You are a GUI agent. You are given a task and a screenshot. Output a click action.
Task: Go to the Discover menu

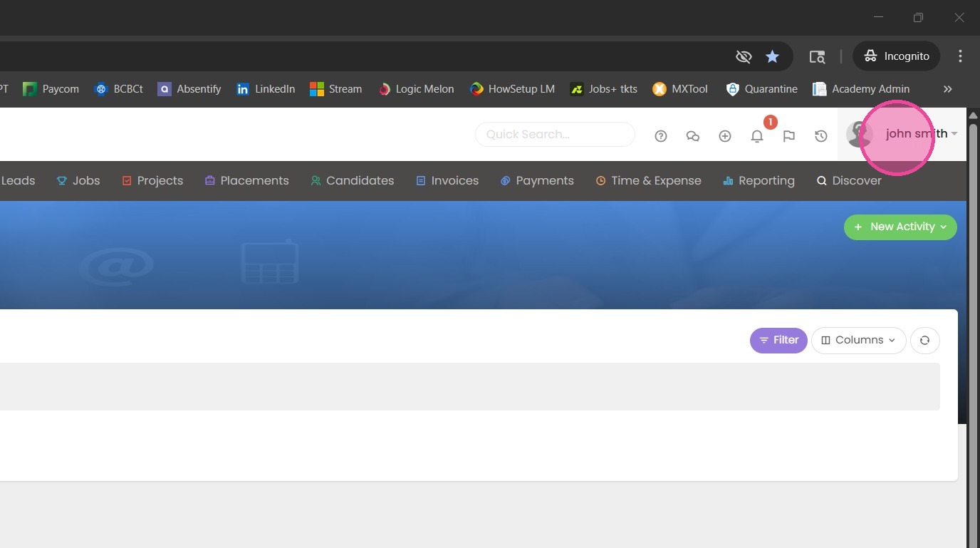click(849, 181)
